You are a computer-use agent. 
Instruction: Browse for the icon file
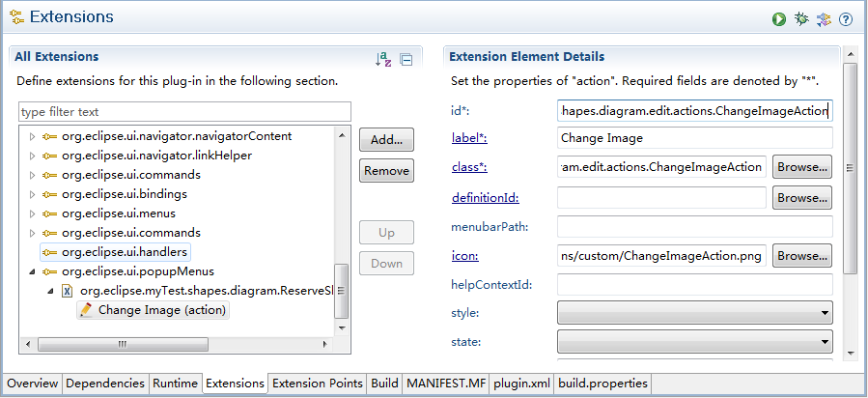(x=801, y=256)
